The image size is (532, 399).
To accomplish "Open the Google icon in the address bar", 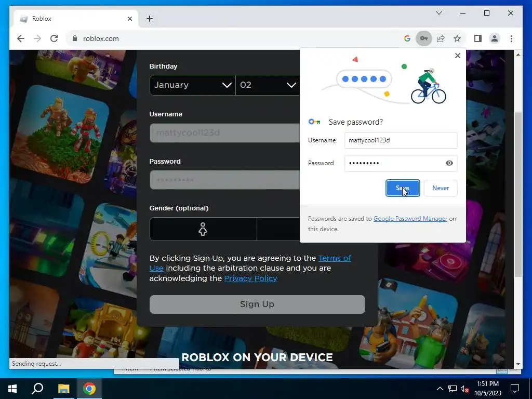I will point(407,38).
